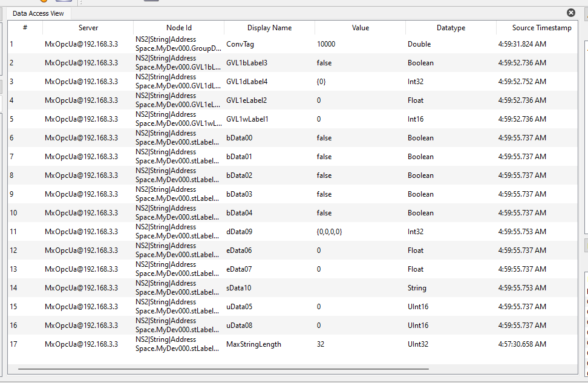This screenshot has width=588, height=383.
Task: Click row number 17
Action: (13, 344)
